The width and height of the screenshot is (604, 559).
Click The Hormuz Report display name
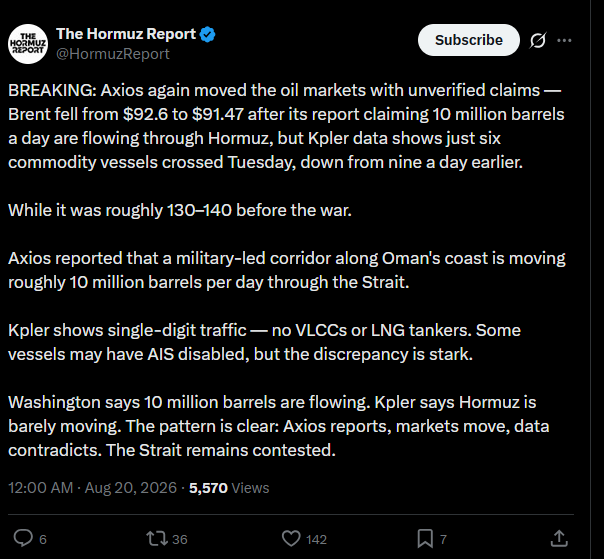126,34
